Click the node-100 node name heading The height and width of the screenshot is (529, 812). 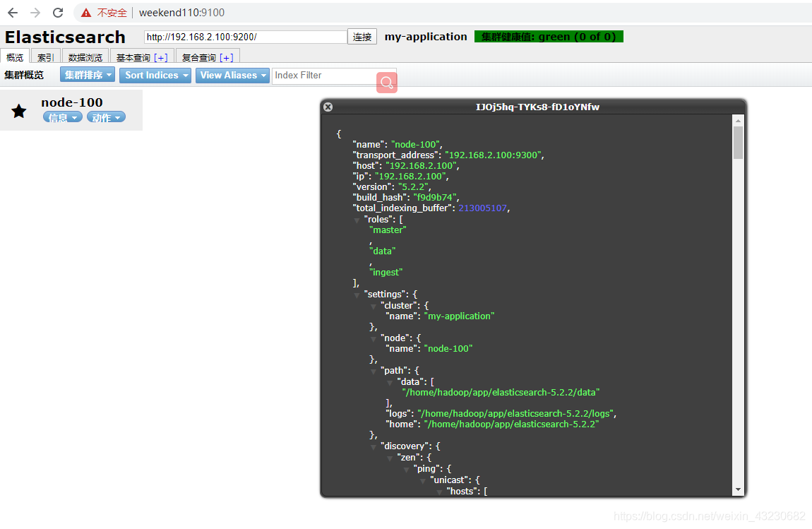coord(72,102)
